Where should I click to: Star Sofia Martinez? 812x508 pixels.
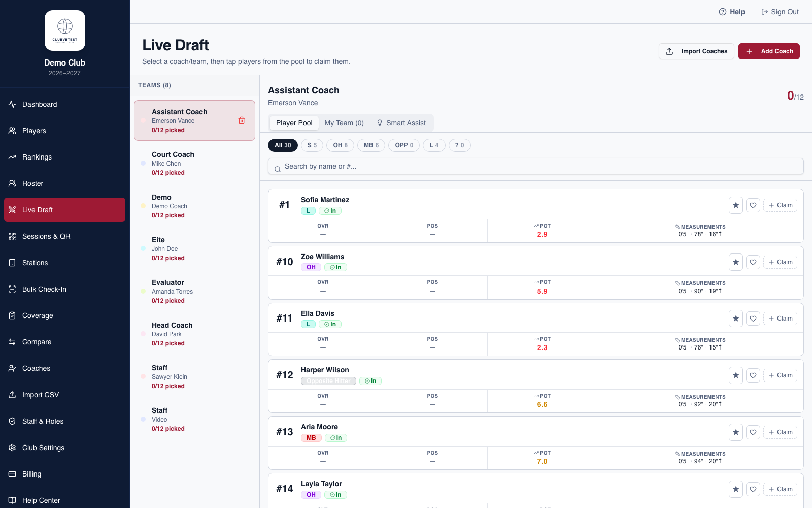click(x=736, y=205)
